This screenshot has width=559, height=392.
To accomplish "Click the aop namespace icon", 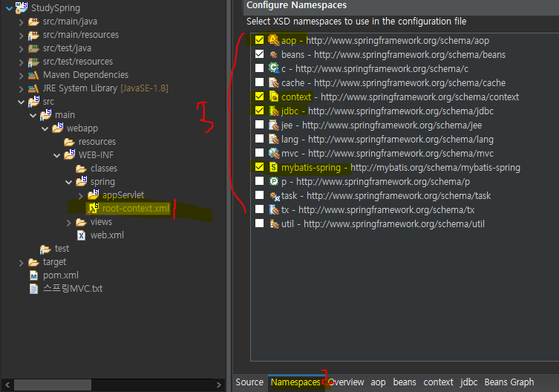I will [x=273, y=40].
